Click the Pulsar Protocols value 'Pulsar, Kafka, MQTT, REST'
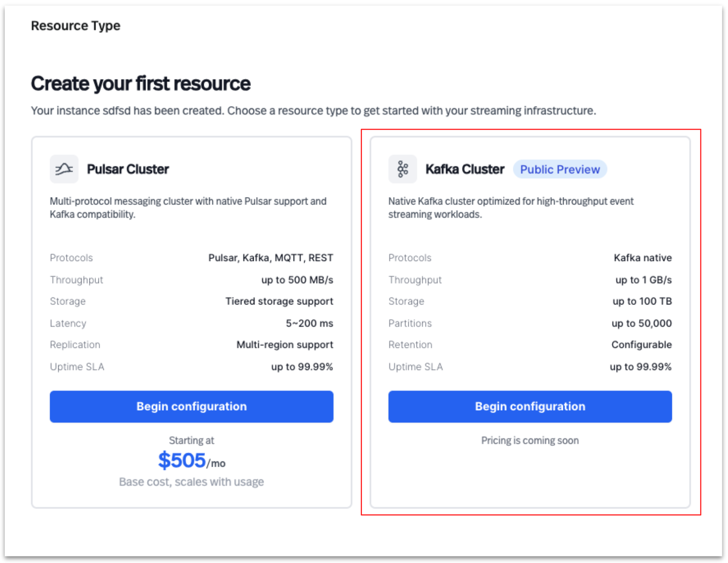This screenshot has height=563, width=728. tap(270, 258)
